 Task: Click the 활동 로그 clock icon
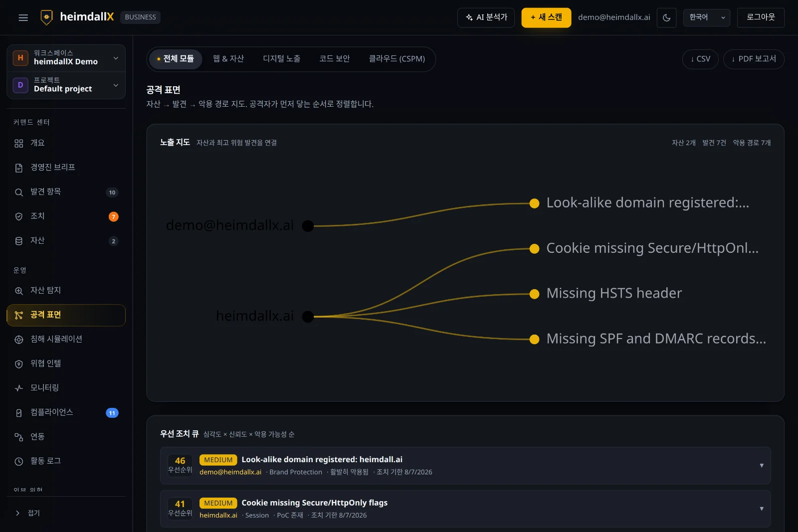[x=19, y=462]
